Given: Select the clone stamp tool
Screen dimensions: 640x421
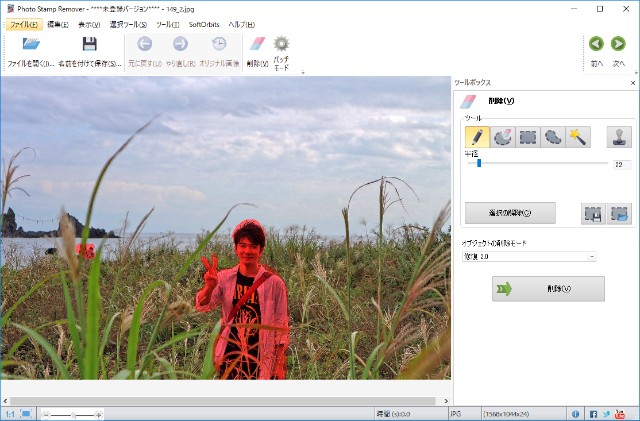Looking at the screenshot, I should click(619, 137).
